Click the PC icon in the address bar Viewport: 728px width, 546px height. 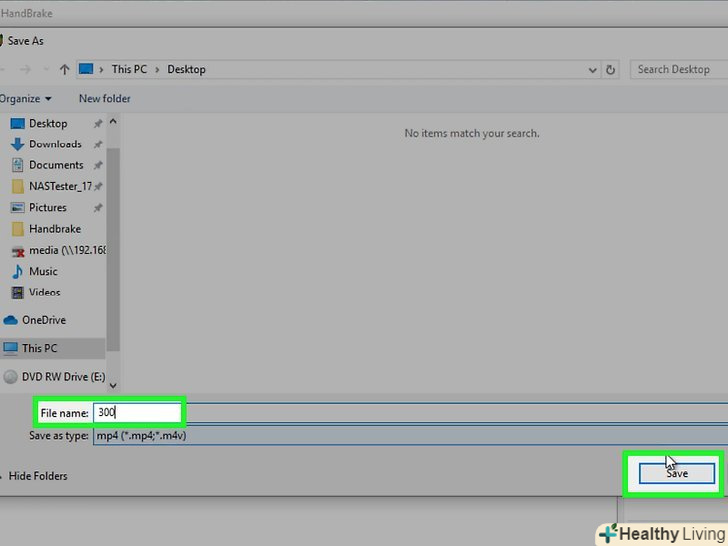86,69
